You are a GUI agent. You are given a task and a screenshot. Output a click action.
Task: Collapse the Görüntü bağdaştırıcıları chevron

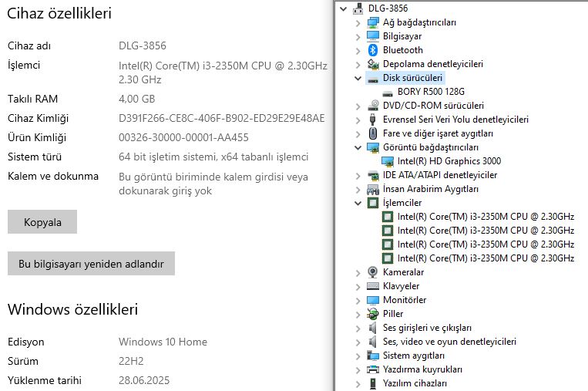(358, 147)
